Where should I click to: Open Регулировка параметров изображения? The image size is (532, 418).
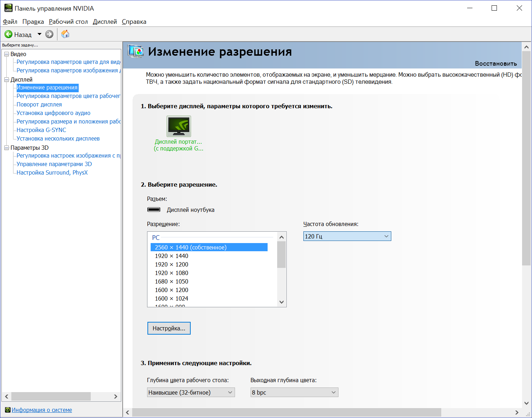pos(68,70)
